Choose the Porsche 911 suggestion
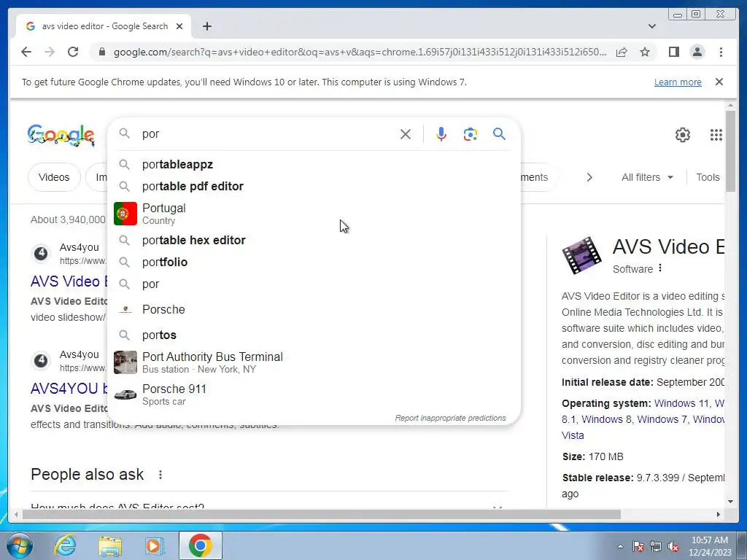Image resolution: width=747 pixels, height=560 pixels. pos(314,394)
